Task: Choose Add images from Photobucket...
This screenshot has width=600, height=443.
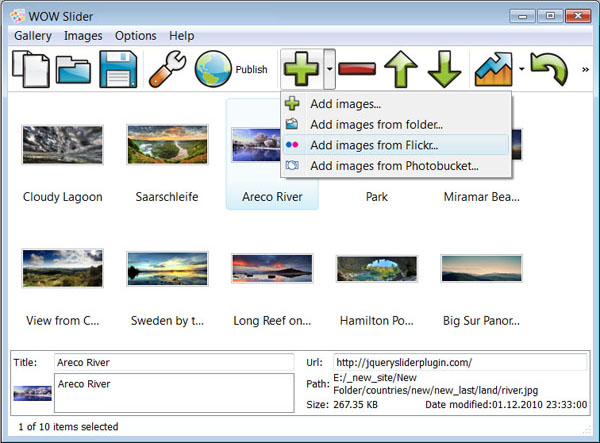Action: 396,166
